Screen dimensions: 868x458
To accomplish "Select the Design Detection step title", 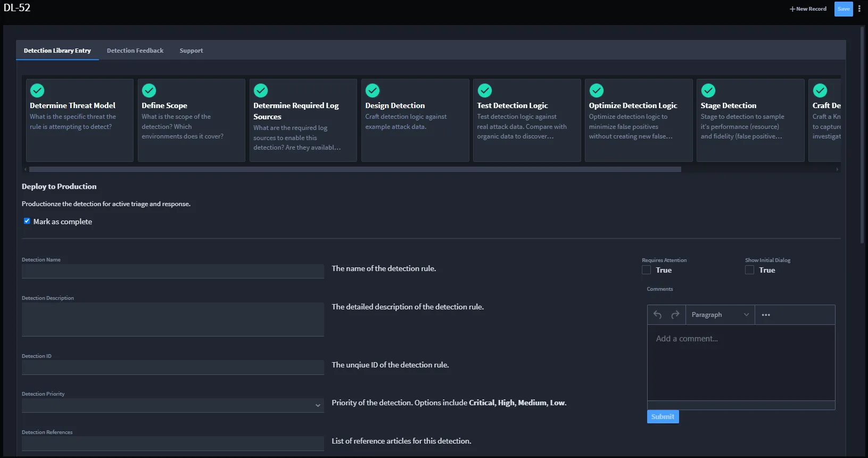I will click(395, 105).
